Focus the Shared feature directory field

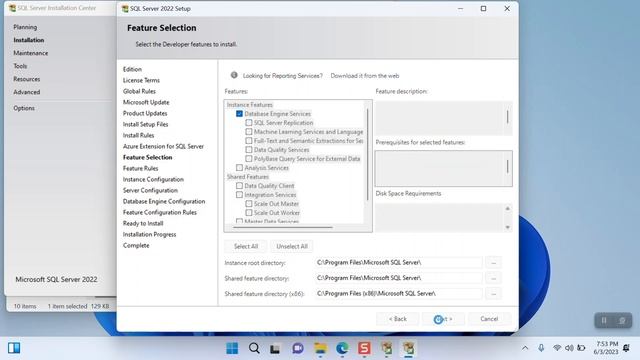coord(398,278)
